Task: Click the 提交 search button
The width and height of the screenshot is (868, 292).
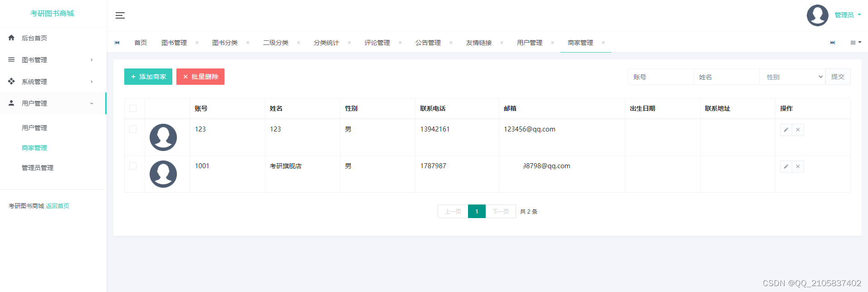Action: [x=838, y=77]
